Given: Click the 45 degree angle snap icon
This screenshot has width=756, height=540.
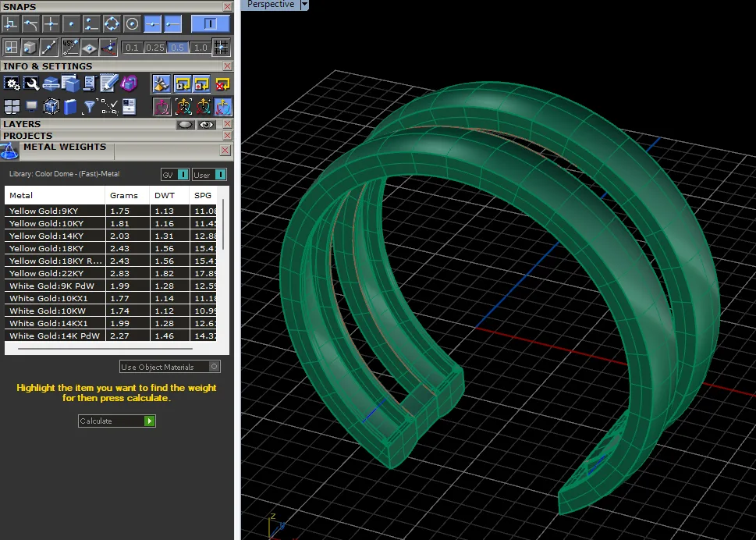Looking at the screenshot, I should click(x=70, y=48).
